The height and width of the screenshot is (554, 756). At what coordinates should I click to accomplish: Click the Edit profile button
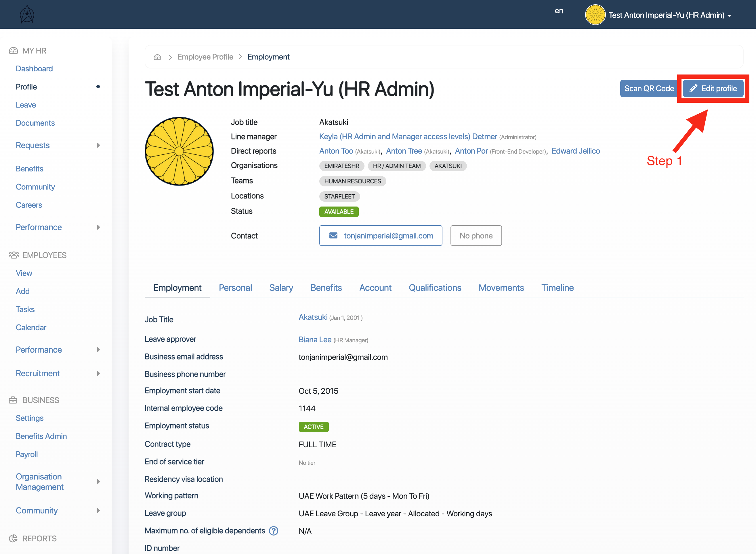(x=713, y=89)
